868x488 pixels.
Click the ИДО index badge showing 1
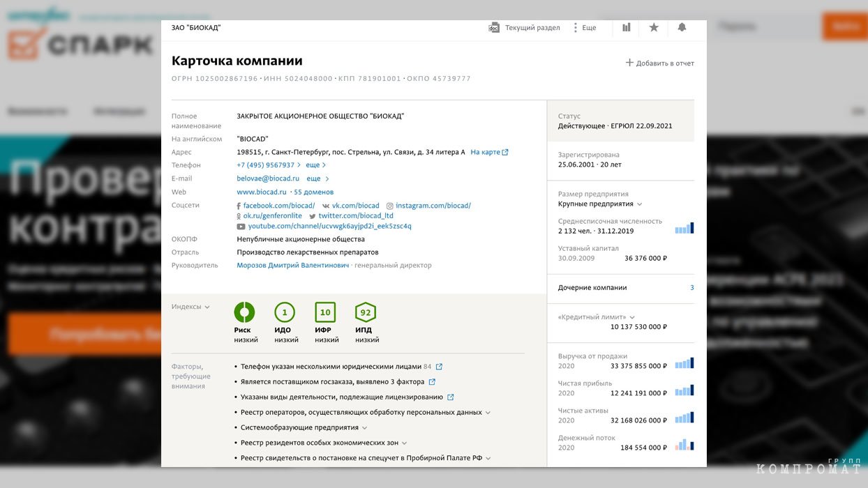pyautogui.click(x=285, y=312)
